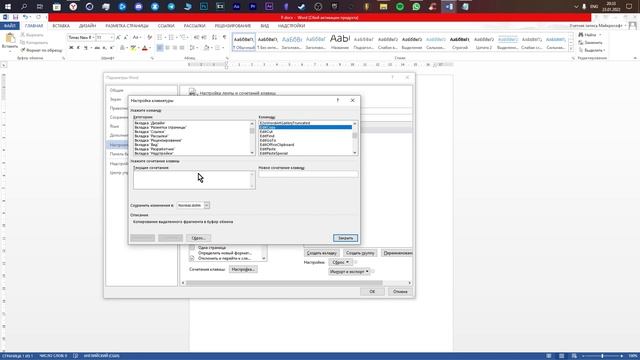Click the Word Options horizontal scrollbar

pos(296,282)
